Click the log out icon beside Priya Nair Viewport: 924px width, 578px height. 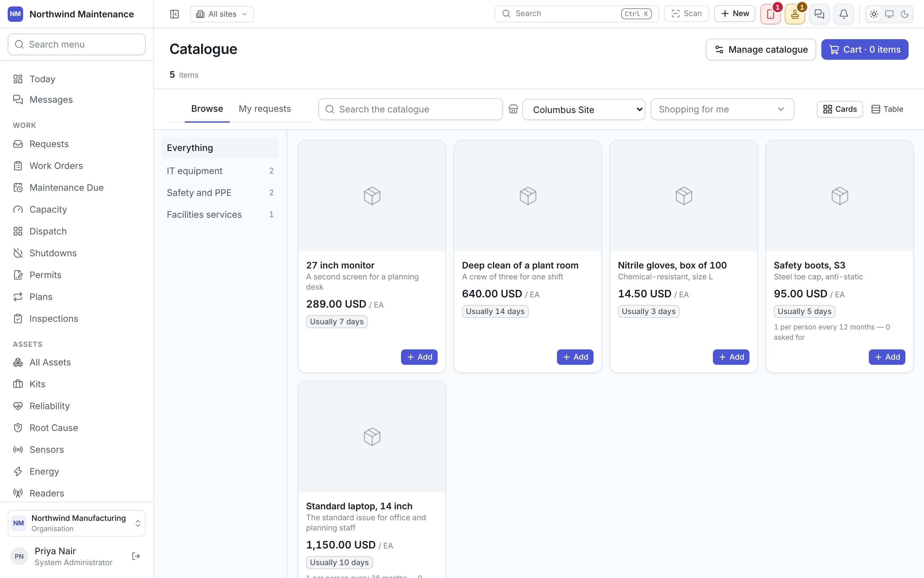[x=135, y=556]
